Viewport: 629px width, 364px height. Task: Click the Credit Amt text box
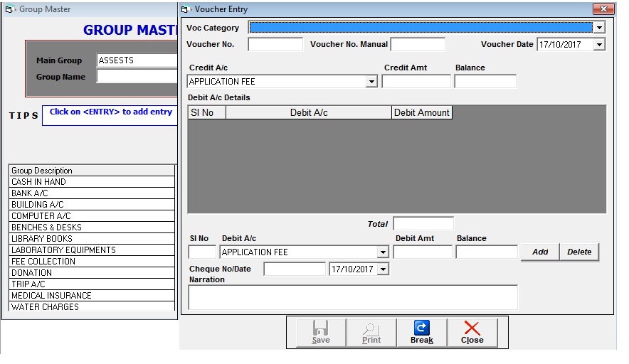(x=416, y=82)
